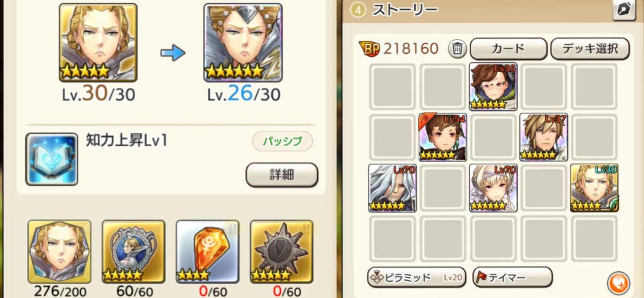Select the Lv35 glasses character in deck
Image resolution: width=644 pixels, height=298 pixels.
point(493,86)
